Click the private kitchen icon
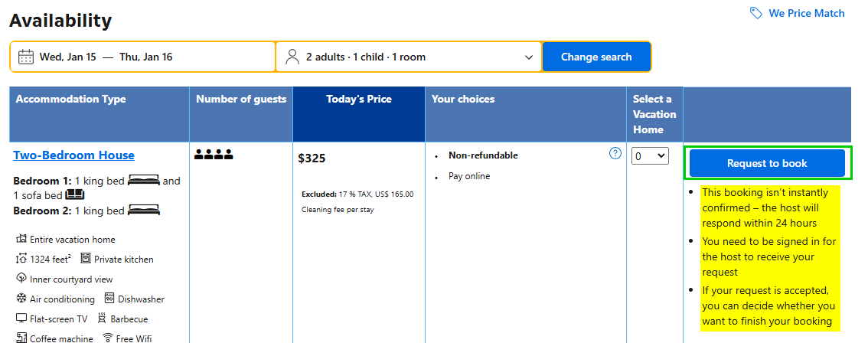This screenshot has width=868, height=343. pos(85,259)
